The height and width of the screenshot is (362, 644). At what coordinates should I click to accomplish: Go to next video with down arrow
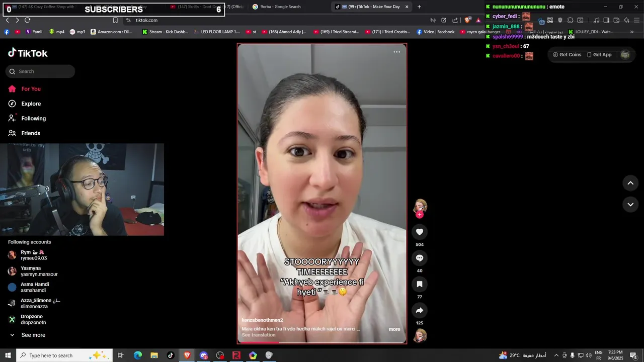(630, 205)
